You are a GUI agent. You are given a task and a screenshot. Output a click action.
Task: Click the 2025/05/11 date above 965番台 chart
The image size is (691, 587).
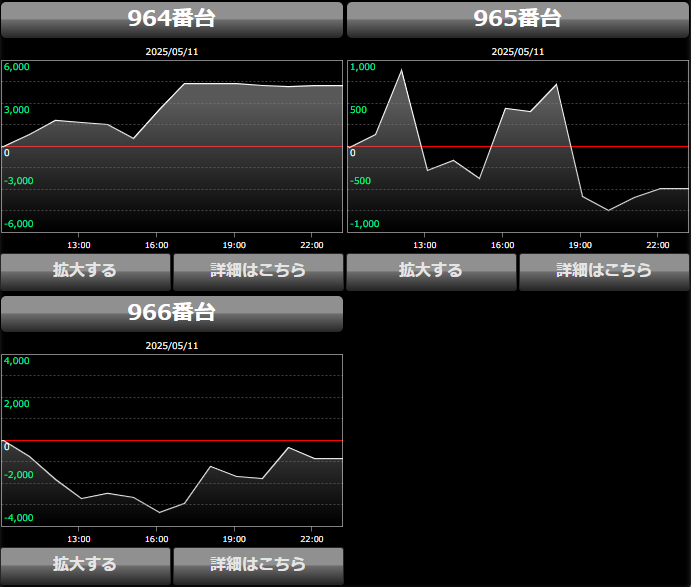pos(518,52)
